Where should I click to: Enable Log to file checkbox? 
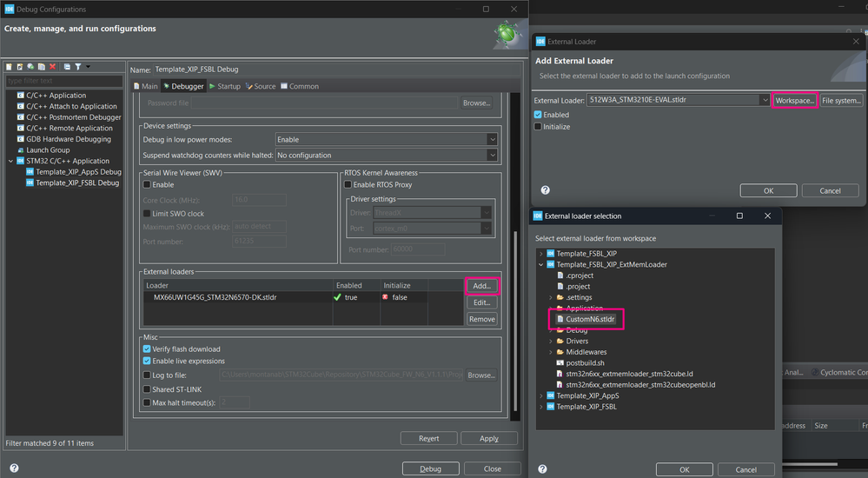(x=147, y=375)
